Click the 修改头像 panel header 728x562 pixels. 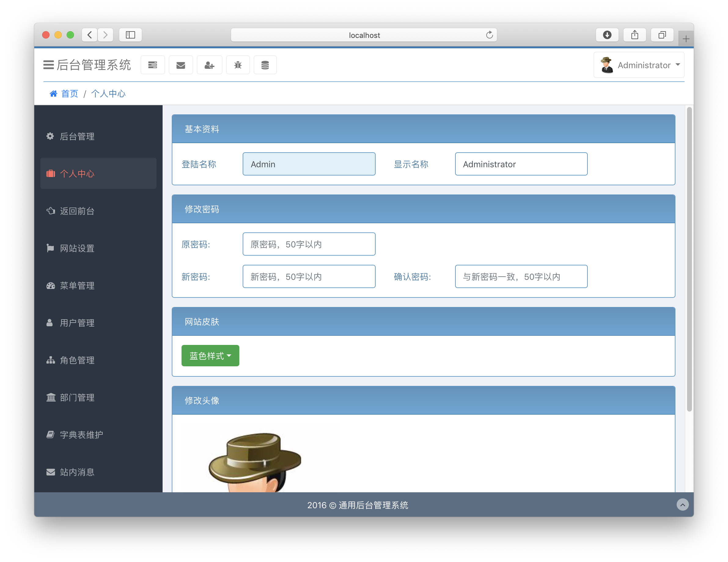(423, 400)
